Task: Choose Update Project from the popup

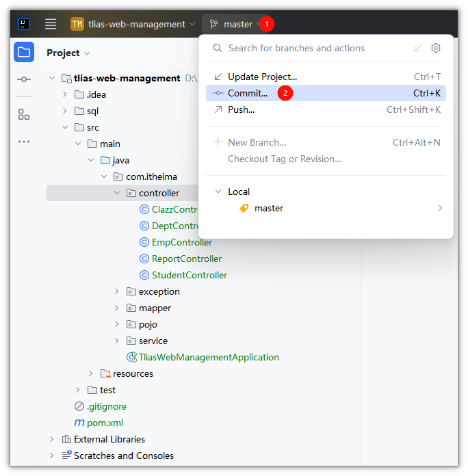Action: pos(326,77)
